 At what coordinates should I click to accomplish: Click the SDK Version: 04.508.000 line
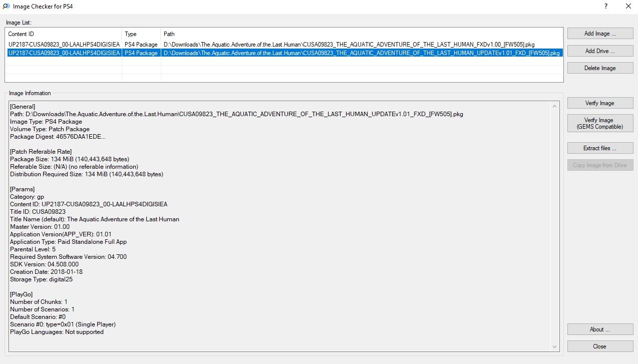pos(44,264)
